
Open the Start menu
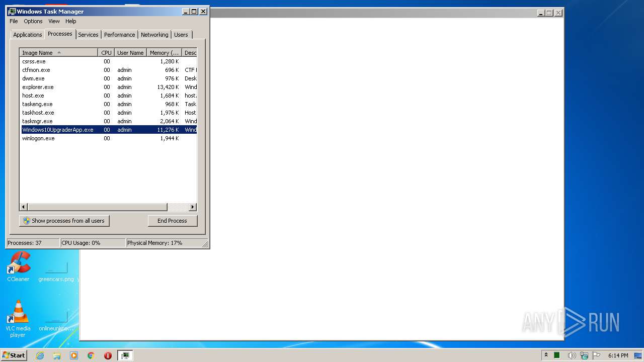click(x=14, y=355)
